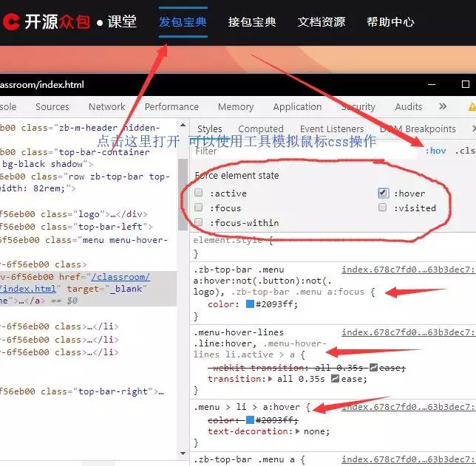This screenshot has height=466, width=476.
Task: Select the zb-m-header hidden- node
Action: [x=80, y=128]
